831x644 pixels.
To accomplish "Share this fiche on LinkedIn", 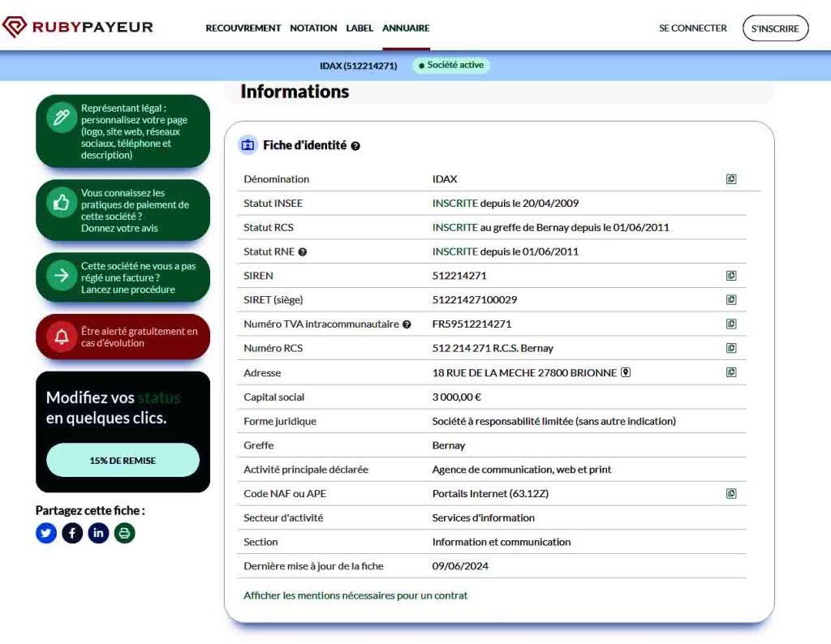I will click(x=98, y=533).
